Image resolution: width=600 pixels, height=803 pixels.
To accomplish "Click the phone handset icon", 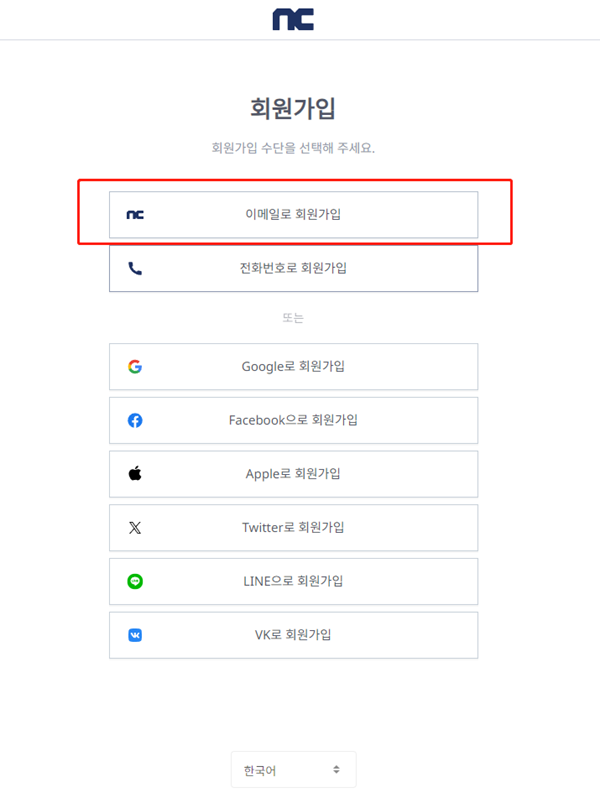I will 135,268.
